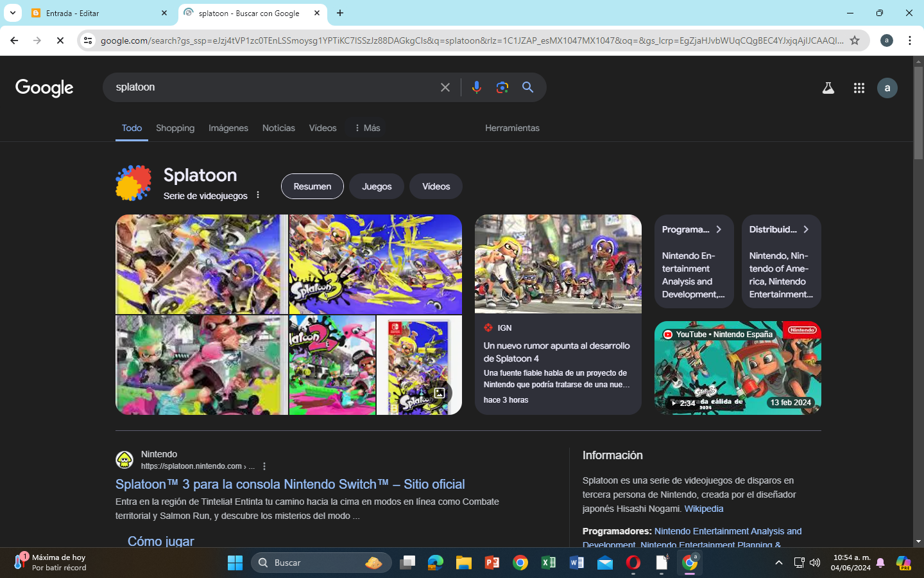Viewport: 924px width, 578px height.
Task: Expand the 'Distribuid...' info card
Action: point(781,229)
